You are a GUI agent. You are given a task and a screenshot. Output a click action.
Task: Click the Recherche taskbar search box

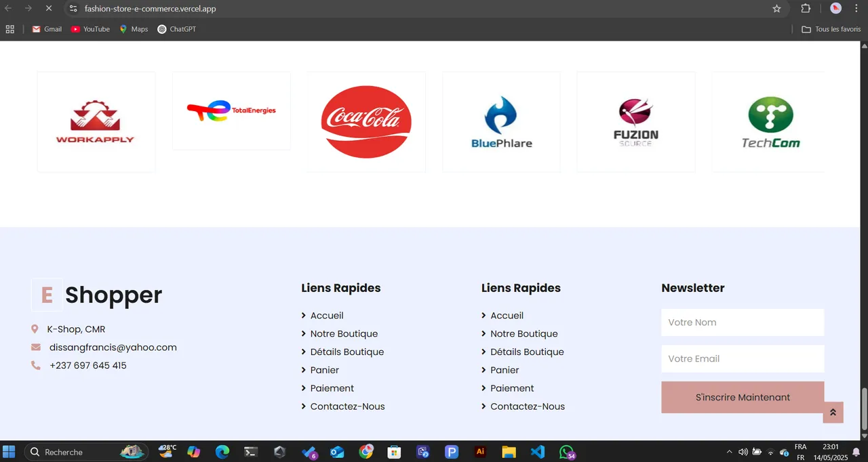[x=85, y=452]
